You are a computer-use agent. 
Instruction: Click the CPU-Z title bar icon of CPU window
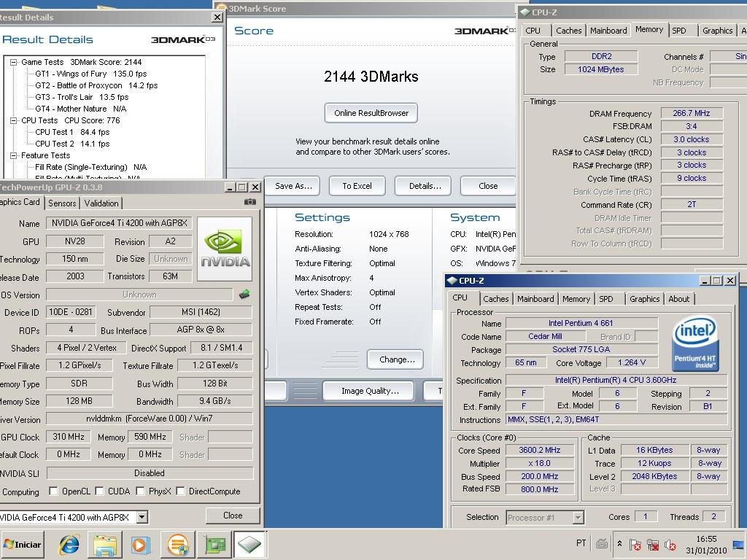pos(452,281)
